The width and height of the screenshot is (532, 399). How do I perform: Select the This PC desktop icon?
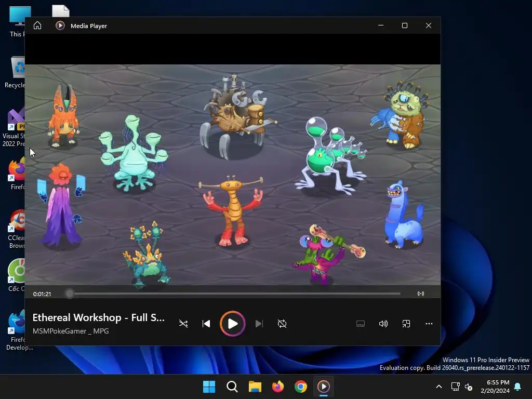(18, 22)
